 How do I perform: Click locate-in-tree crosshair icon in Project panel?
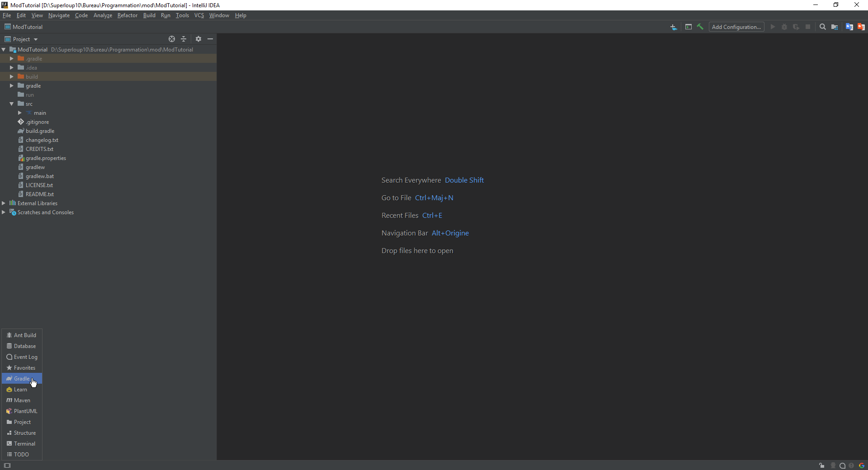(172, 39)
